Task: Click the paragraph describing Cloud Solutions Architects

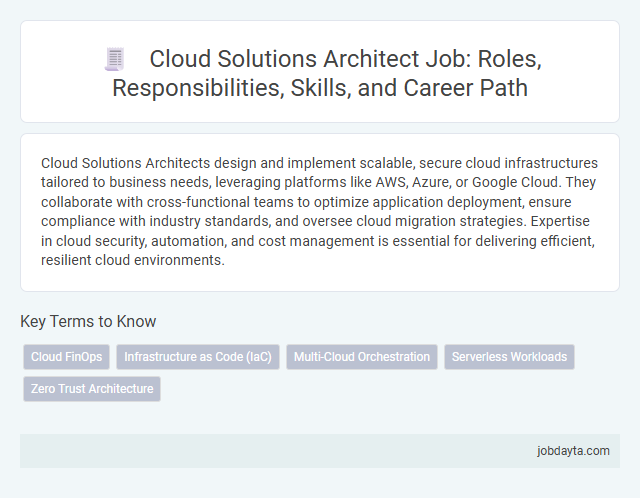Action: click(319, 211)
